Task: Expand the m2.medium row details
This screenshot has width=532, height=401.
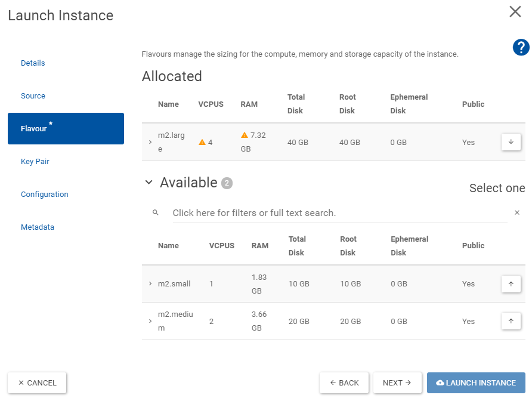Action: 150,321
